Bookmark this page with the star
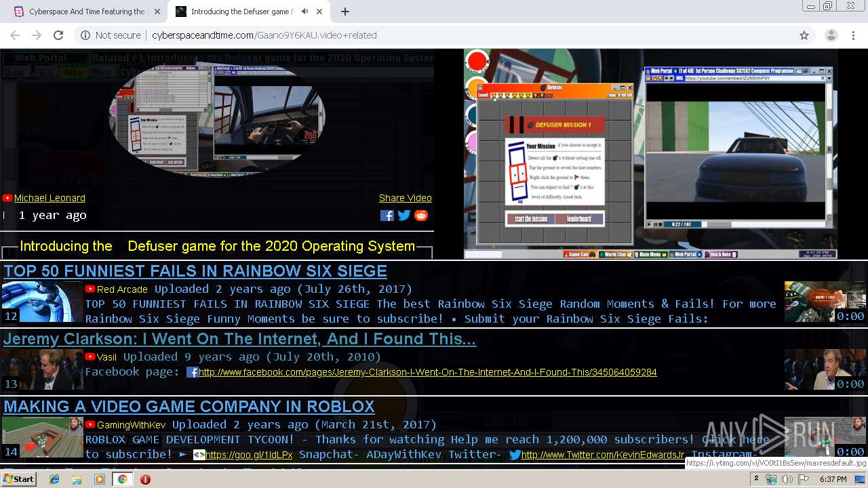Viewport: 868px width, 488px height. click(804, 35)
